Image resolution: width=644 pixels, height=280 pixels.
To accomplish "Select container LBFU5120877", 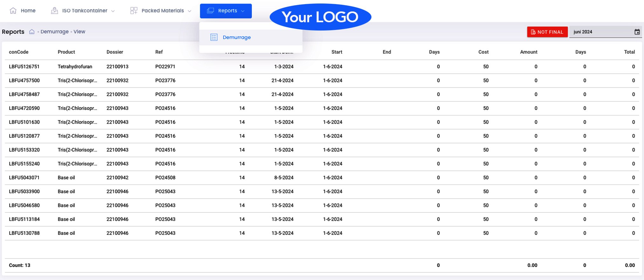I will coord(24,136).
